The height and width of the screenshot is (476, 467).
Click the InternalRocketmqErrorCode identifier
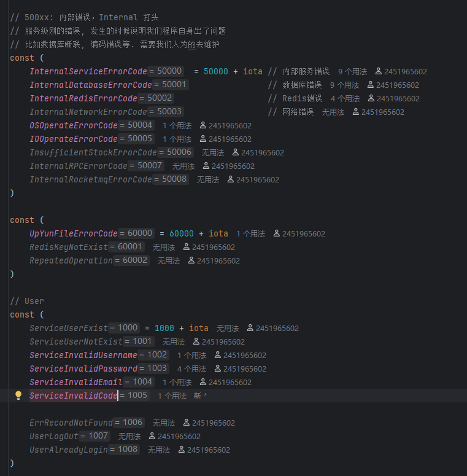(x=91, y=179)
